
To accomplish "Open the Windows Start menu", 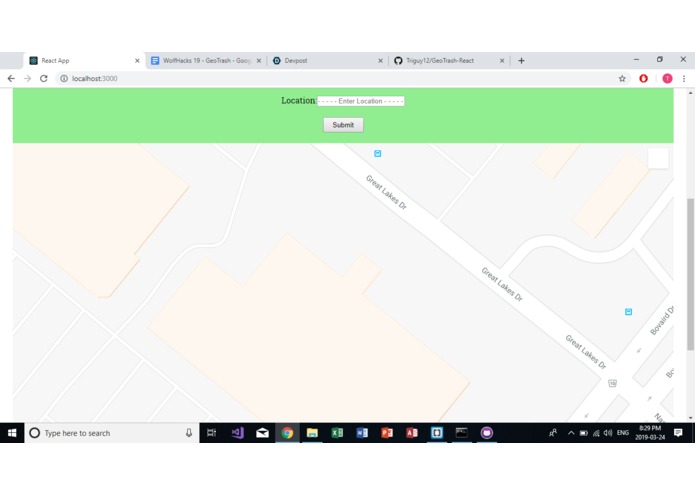I will click(12, 433).
